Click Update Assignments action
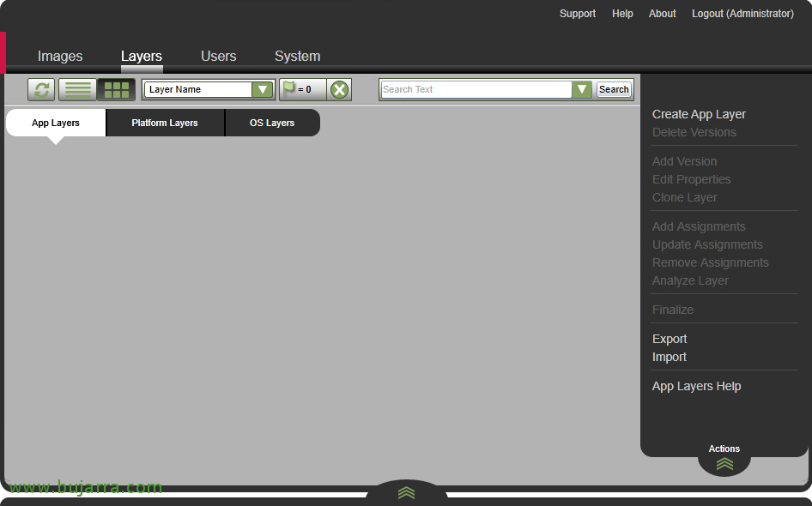Viewport: 812px width, 506px height. 707,244
